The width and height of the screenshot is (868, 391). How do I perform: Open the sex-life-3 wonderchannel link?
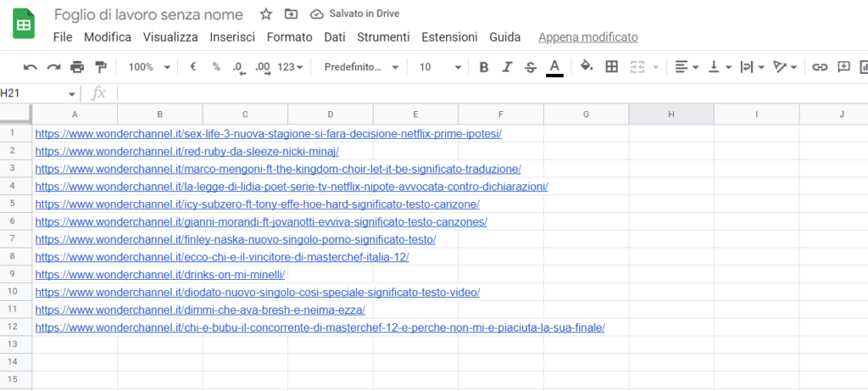click(x=269, y=133)
